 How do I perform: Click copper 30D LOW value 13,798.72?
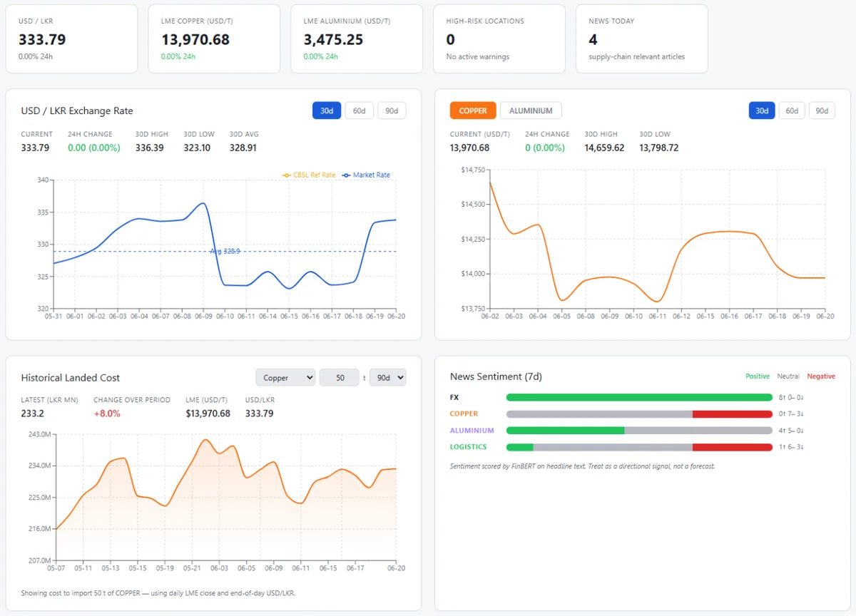(x=659, y=148)
